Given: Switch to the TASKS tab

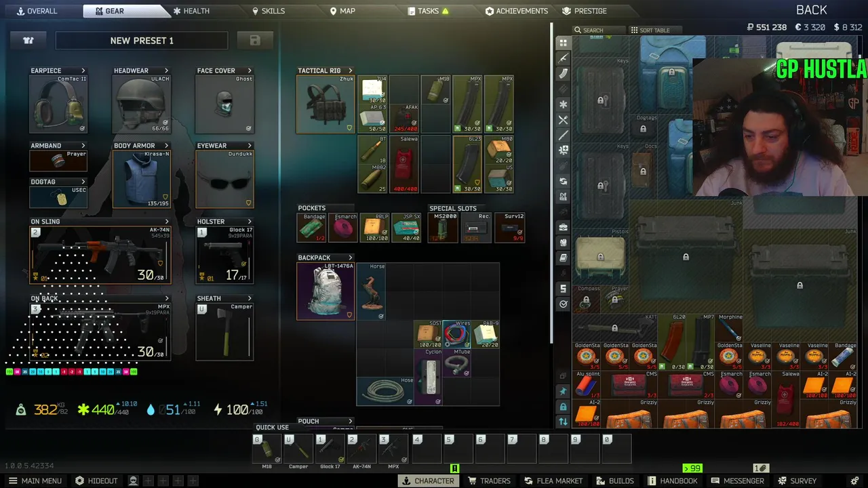Looking at the screenshot, I should tap(429, 11).
